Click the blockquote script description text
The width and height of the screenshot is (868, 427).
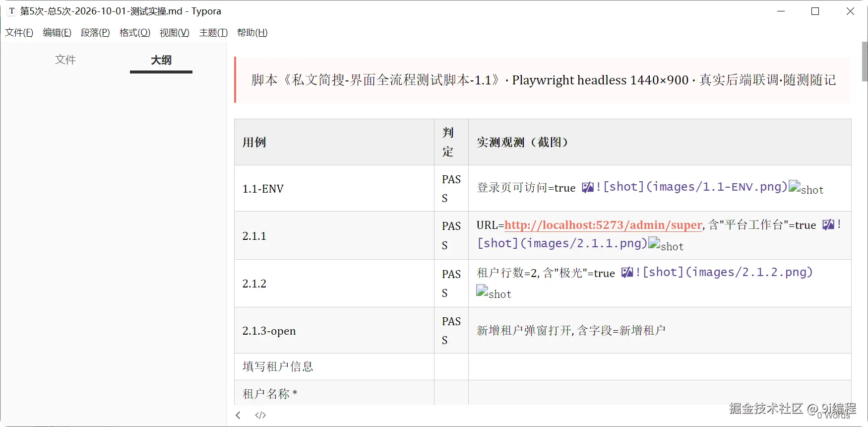[544, 80]
